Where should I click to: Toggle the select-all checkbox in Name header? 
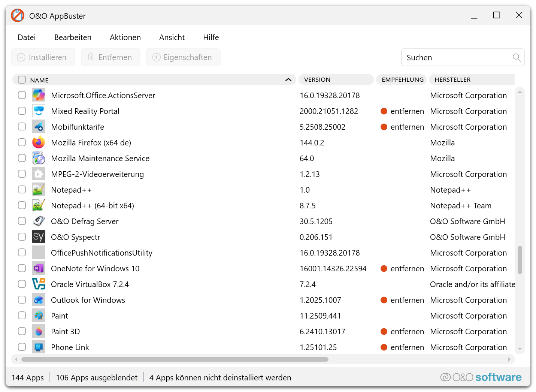pos(22,80)
